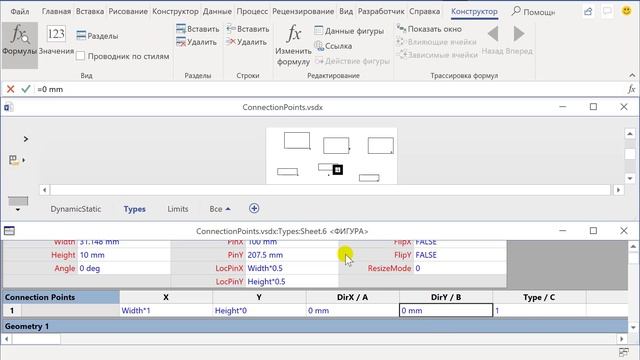This screenshot has width=640, height=360.
Task: Click Изменить формулу button
Action: coord(293,45)
